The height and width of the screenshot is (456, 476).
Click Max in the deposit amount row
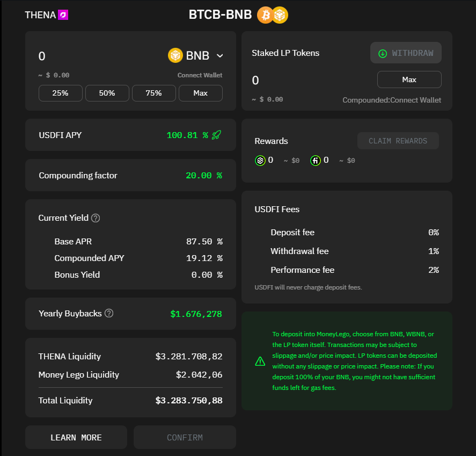[200, 93]
